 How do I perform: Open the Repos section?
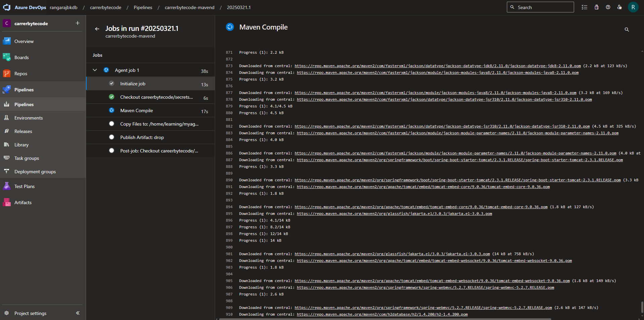20,73
